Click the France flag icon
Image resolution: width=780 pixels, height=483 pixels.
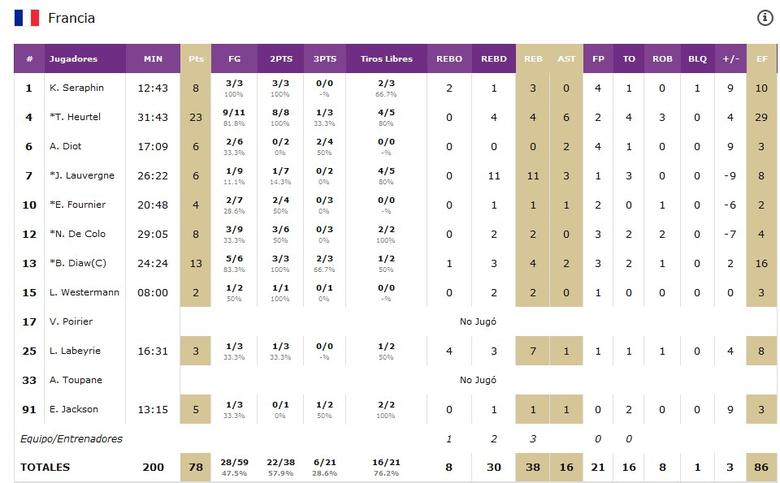(x=27, y=18)
